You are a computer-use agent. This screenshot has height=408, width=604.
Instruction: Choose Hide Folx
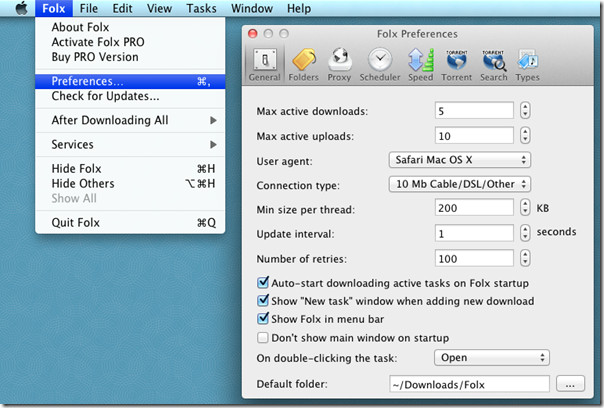[x=130, y=169]
